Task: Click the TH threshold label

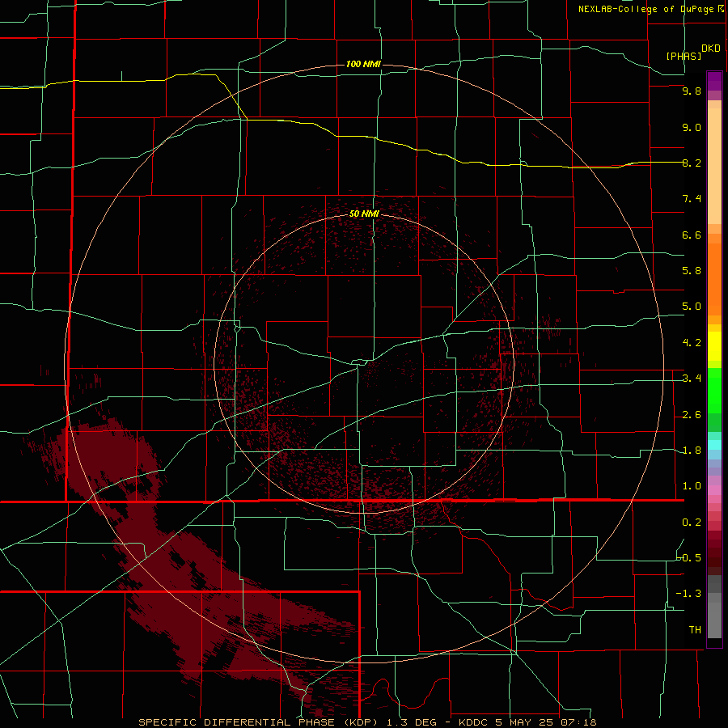Action: pos(695,630)
